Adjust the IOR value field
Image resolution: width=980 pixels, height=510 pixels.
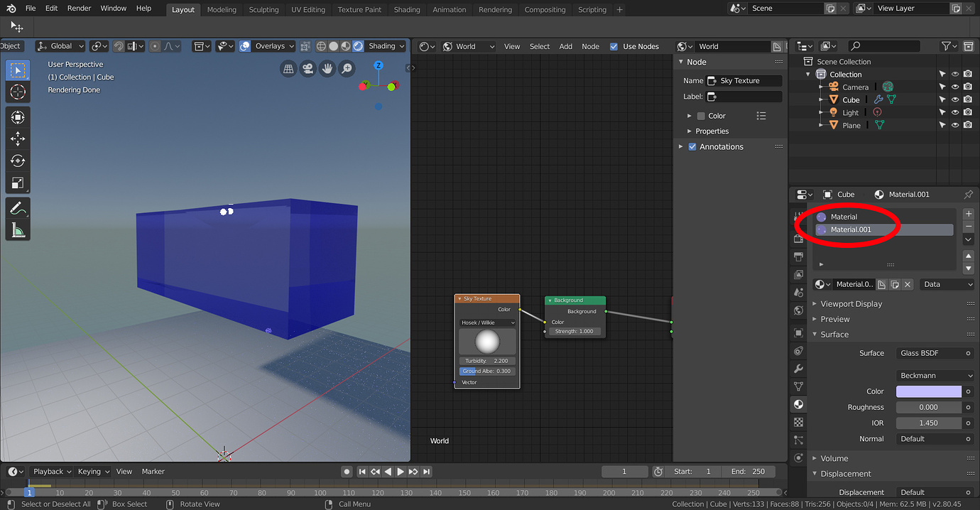(x=929, y=423)
